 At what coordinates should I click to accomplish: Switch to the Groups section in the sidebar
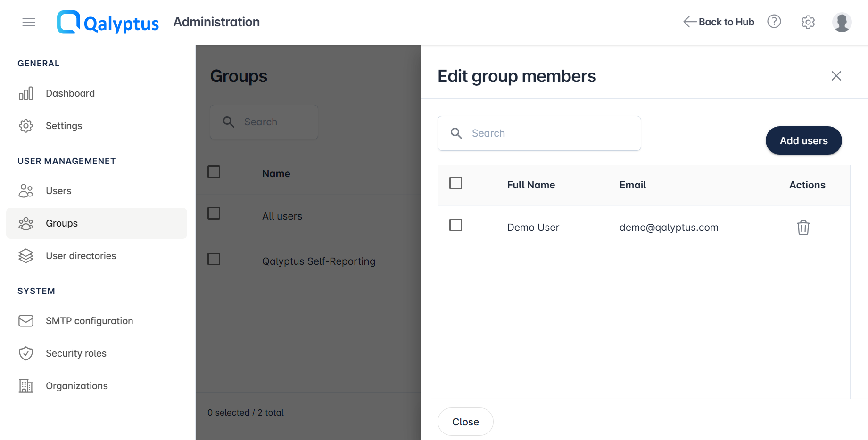(x=61, y=223)
